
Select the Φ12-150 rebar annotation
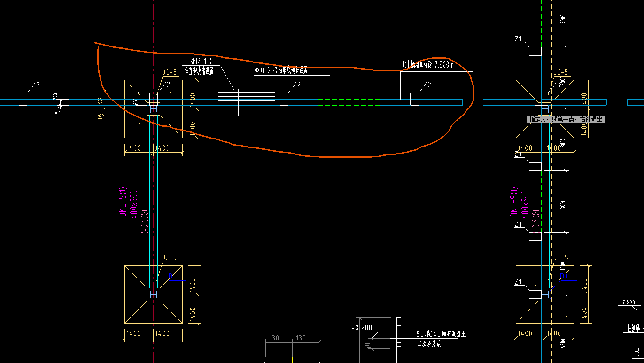[202, 62]
